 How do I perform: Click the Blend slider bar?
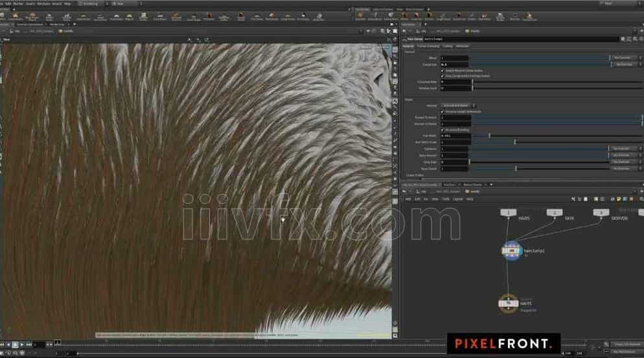[539, 58]
